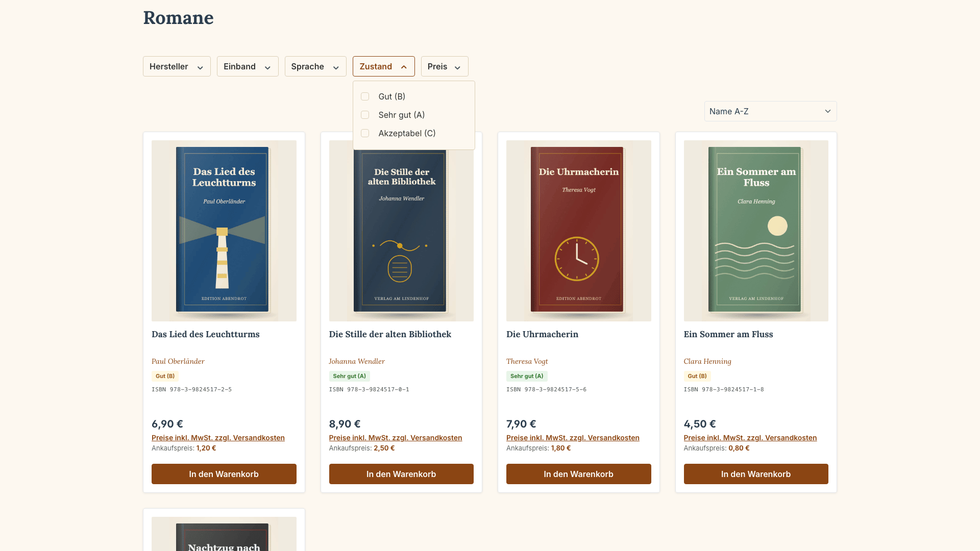Image resolution: width=980 pixels, height=551 pixels.
Task: Add Die Uhrmacherin to the Warenkorb
Action: 578,474
